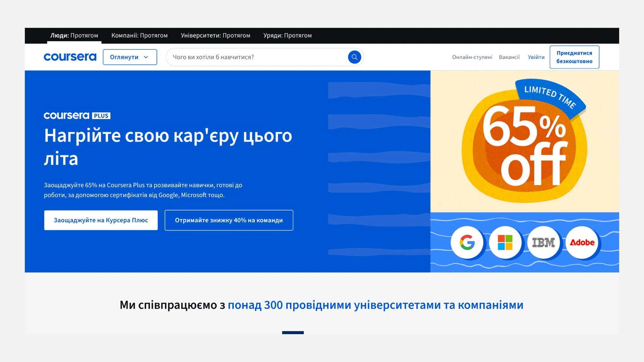Click the IBM logo circle

543,242
